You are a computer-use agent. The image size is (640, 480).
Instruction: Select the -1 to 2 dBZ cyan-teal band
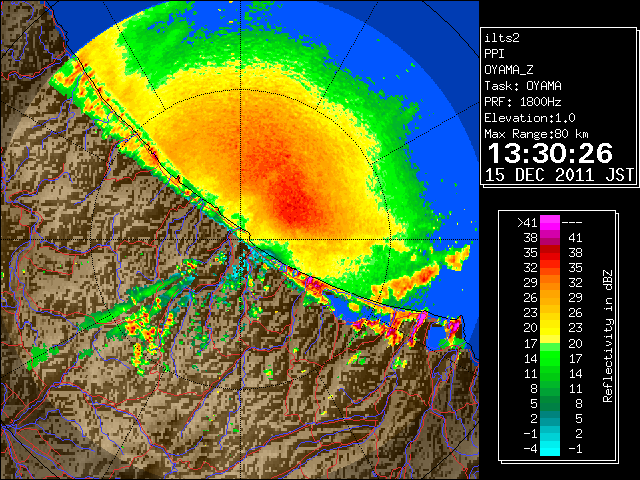pos(550,434)
